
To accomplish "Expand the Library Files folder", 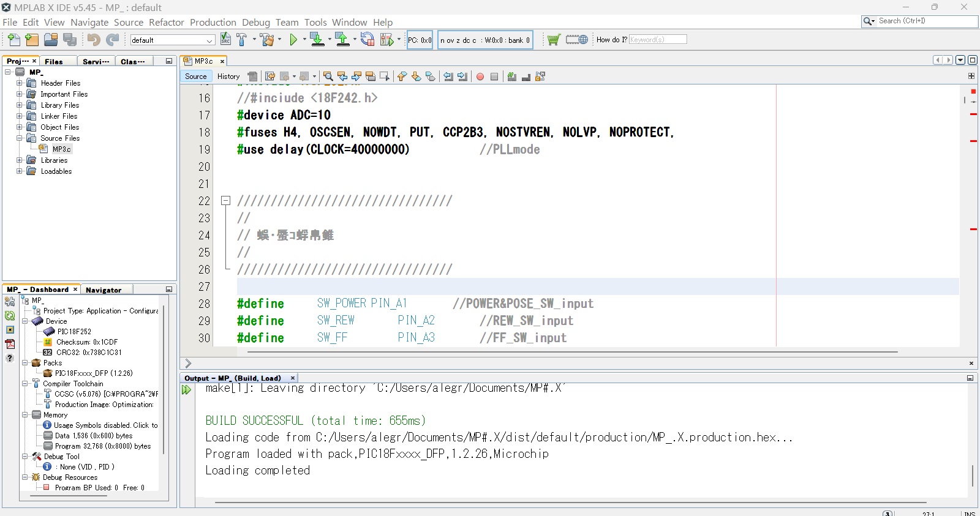I will (x=19, y=105).
